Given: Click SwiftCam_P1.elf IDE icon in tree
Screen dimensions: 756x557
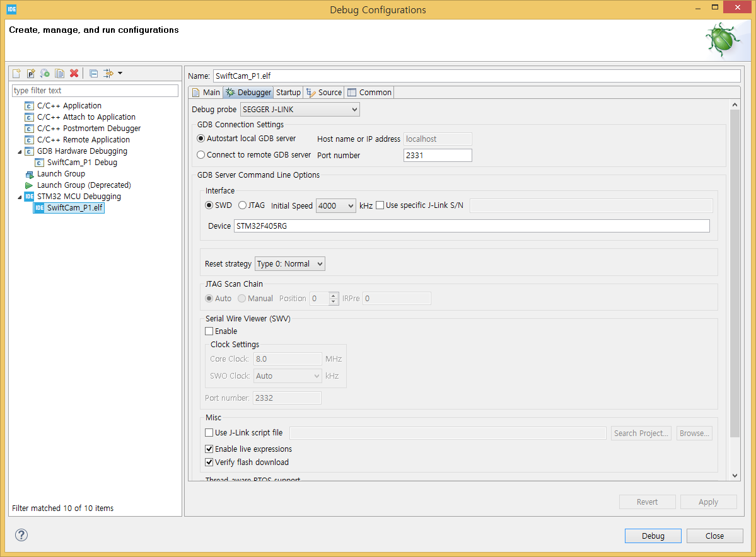Looking at the screenshot, I should click(40, 208).
